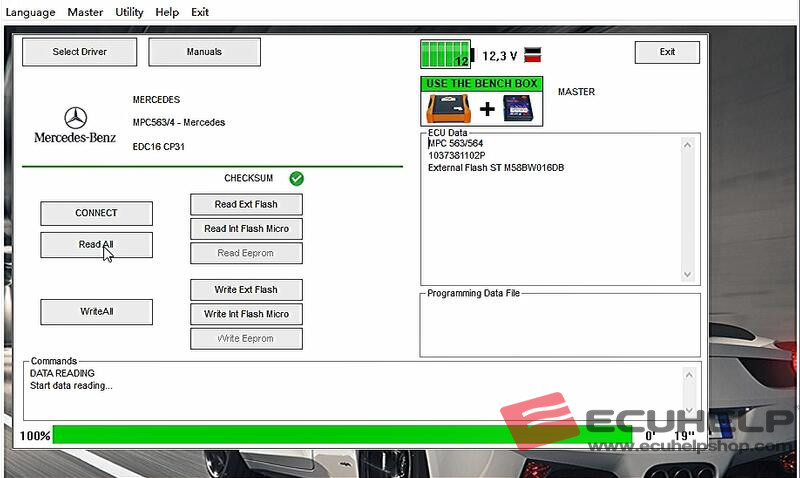
Task: Click 'MPC563/4 - Mercedes' label
Action: [179, 122]
